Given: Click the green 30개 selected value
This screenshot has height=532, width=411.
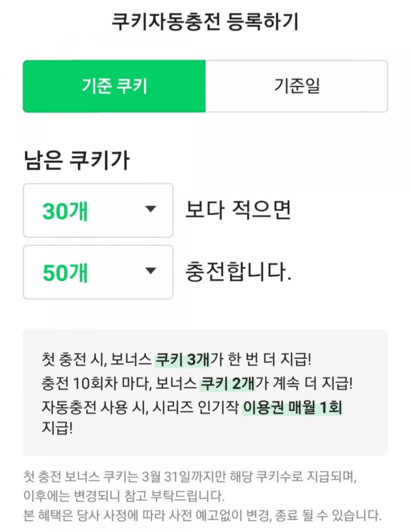Looking at the screenshot, I should click(x=64, y=210).
